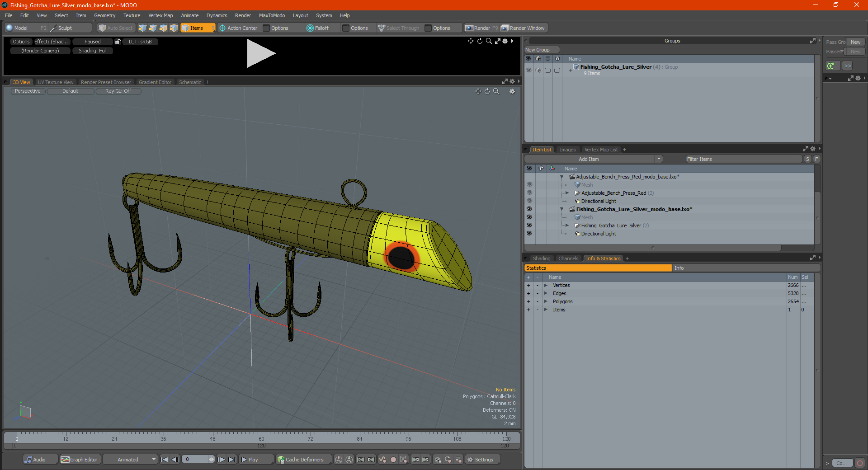Open the MaxToModo menu
Image resolution: width=868 pixels, height=470 pixels.
pyautogui.click(x=272, y=15)
